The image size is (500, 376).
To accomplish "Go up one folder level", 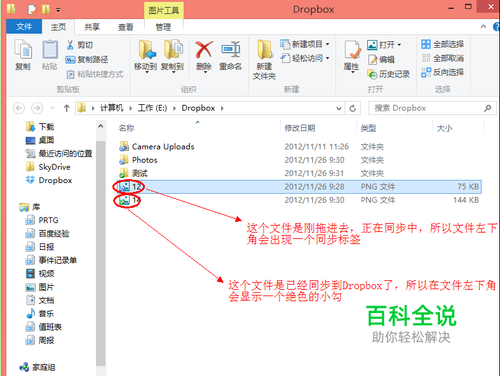I will point(66,108).
